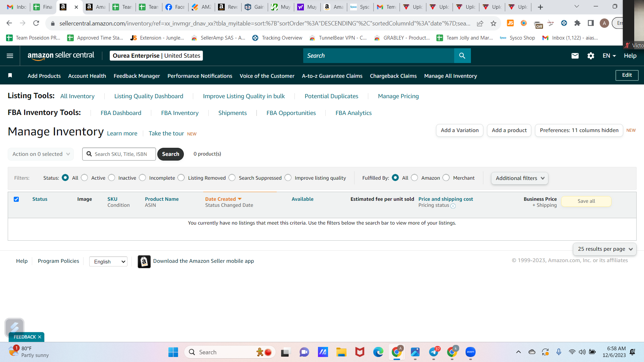This screenshot has height=362, width=644.
Task: Open Microsoft Edge from the taskbar
Action: [x=378, y=352]
